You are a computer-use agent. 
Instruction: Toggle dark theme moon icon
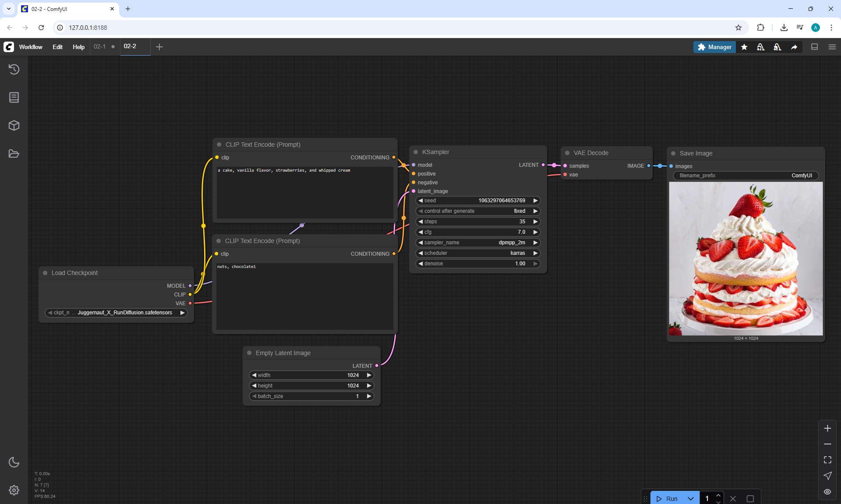point(14,462)
